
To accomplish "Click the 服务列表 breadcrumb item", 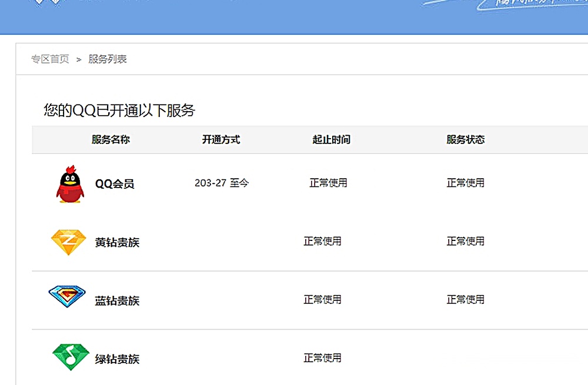I will tap(108, 59).
